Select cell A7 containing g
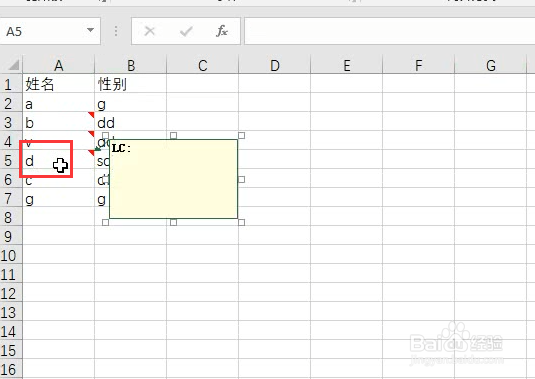Viewport: 535px width, 379px height. (58, 198)
